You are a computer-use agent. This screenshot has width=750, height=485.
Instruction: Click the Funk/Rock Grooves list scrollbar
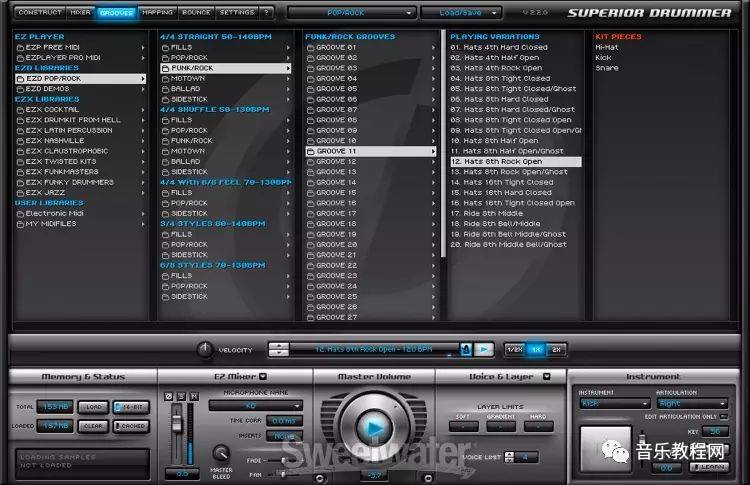tap(443, 143)
